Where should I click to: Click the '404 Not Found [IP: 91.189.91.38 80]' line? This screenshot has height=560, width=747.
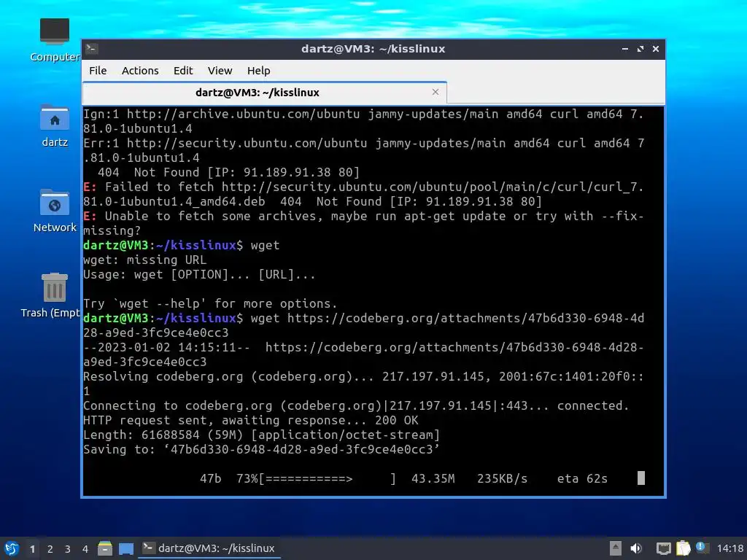tap(228, 172)
